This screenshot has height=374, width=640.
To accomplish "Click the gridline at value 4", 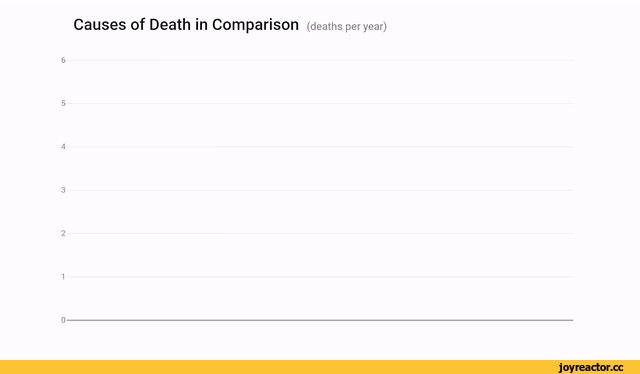I will 320,147.
